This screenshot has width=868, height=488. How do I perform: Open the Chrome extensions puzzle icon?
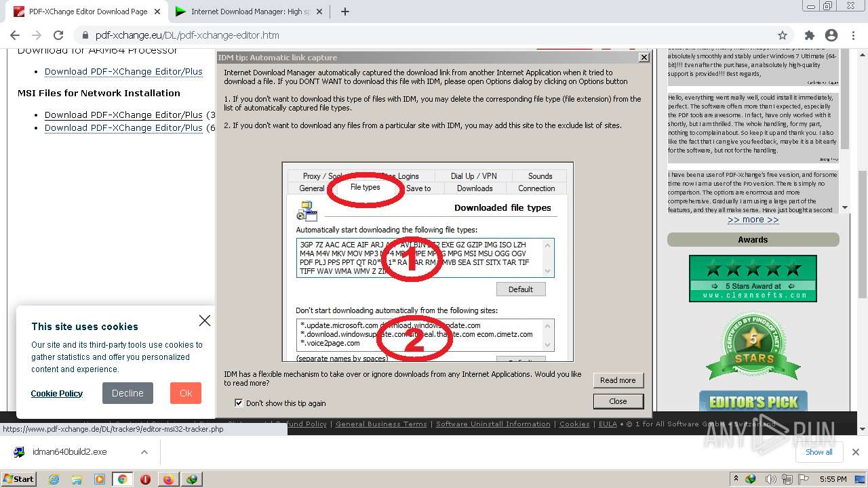pyautogui.click(x=809, y=35)
